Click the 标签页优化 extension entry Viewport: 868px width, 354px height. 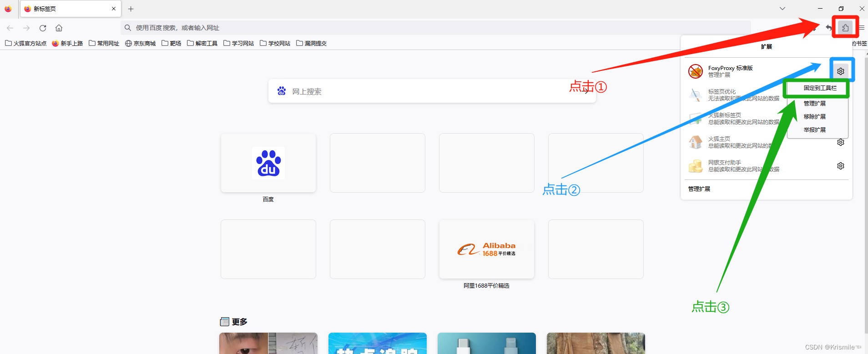(x=735, y=95)
